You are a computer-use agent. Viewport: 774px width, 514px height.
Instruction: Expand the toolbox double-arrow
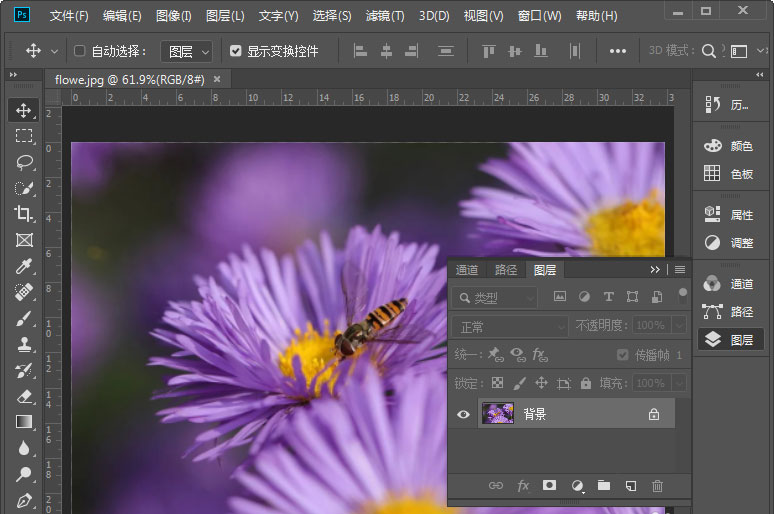coord(13,75)
